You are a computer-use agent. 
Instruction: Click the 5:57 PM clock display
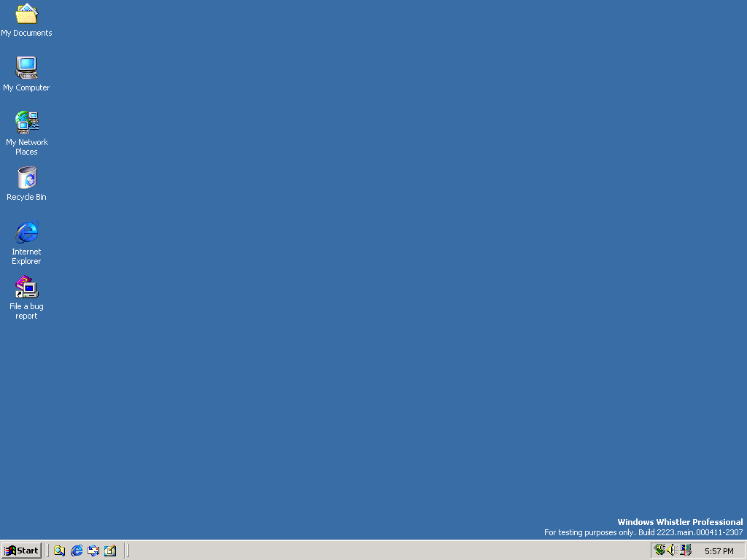(x=719, y=551)
